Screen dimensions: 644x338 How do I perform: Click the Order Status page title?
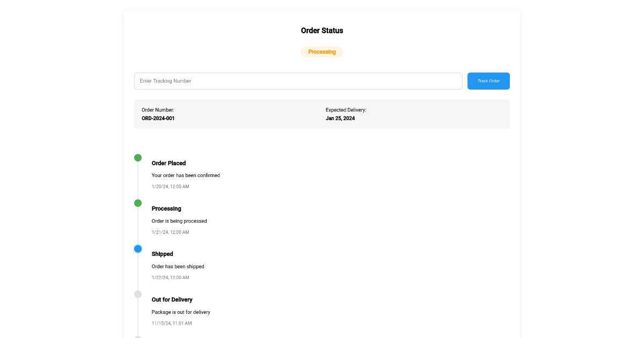pyautogui.click(x=322, y=31)
